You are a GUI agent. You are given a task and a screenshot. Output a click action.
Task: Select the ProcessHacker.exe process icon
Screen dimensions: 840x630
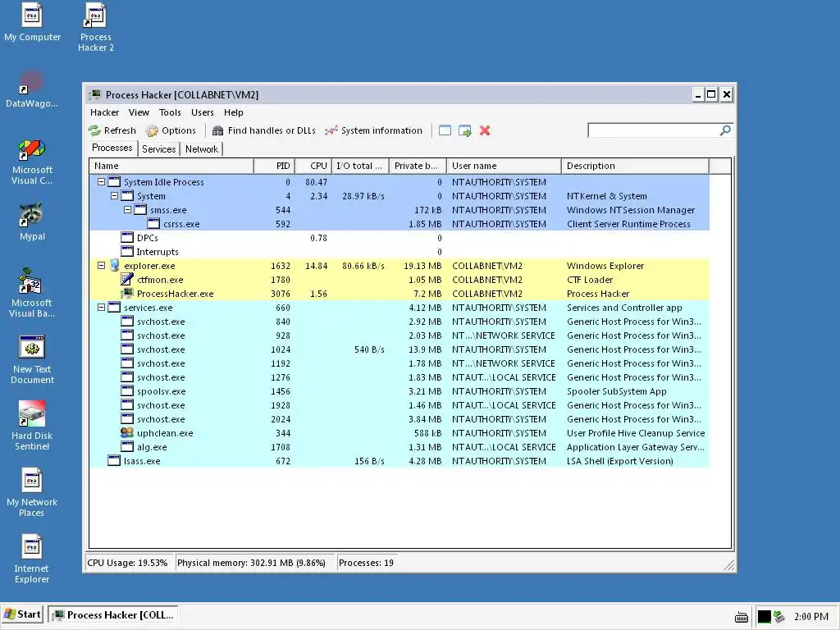point(127,293)
